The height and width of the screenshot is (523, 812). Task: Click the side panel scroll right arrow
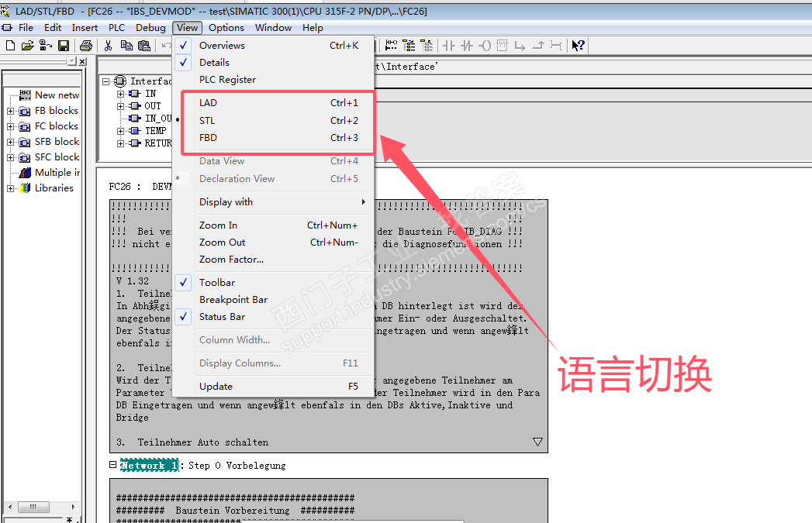point(74,507)
